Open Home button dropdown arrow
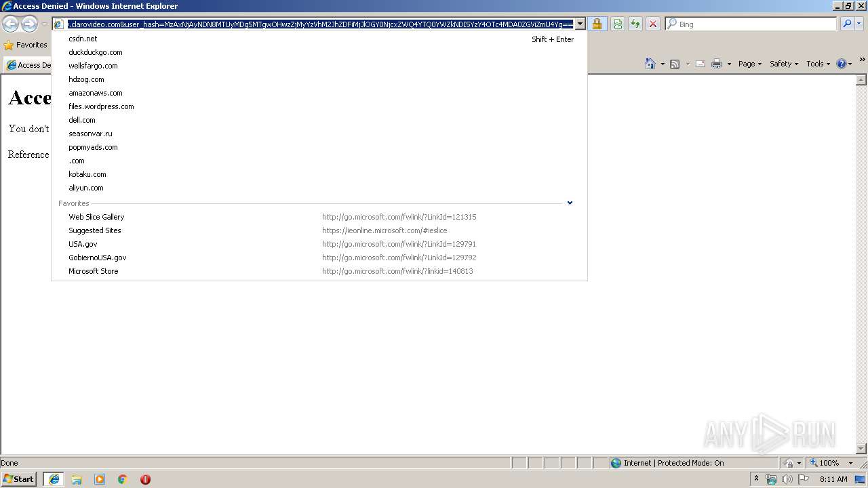This screenshot has width=868, height=488. click(663, 64)
